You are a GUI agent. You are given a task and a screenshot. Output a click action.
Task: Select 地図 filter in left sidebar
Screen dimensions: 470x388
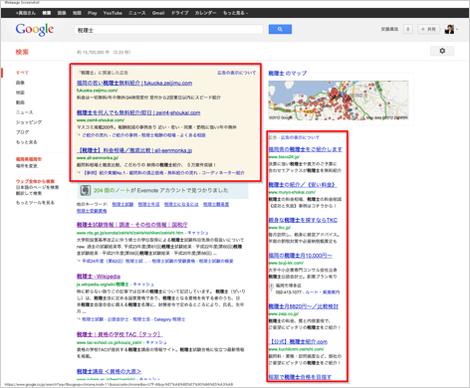(x=20, y=92)
